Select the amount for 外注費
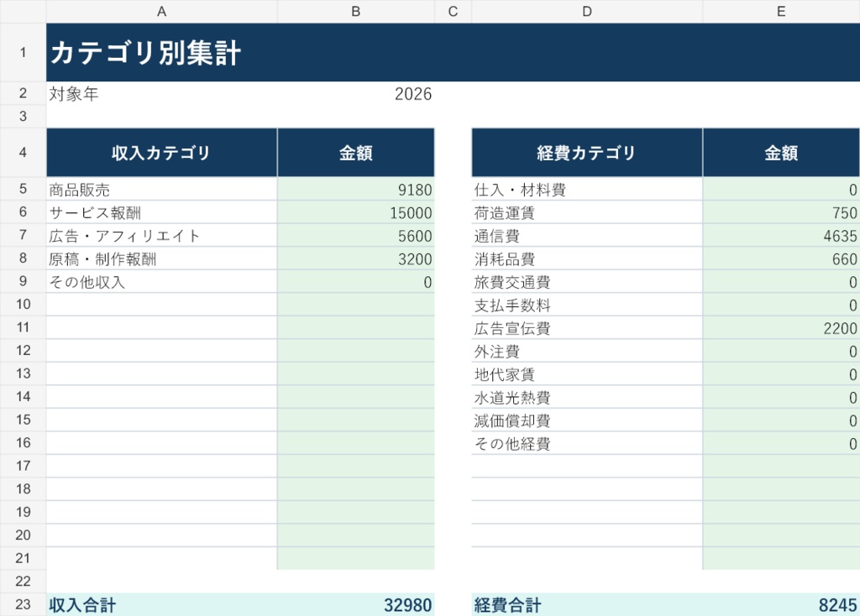Viewport: 860px width, 616px height. tap(781, 350)
